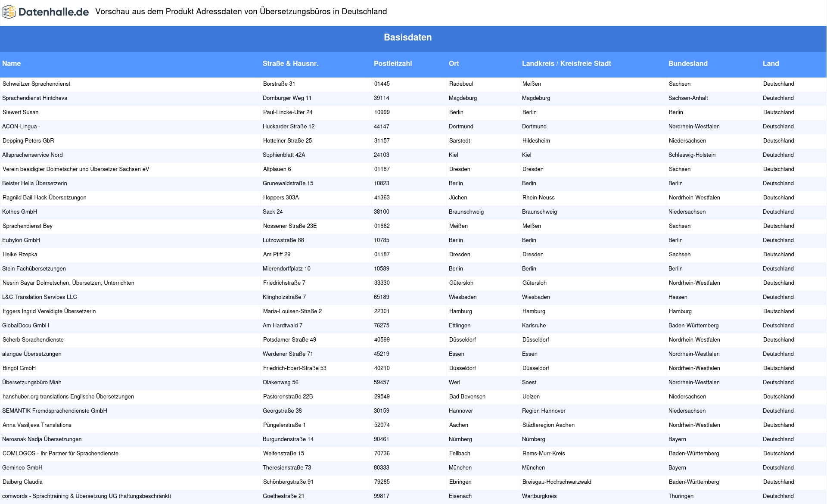827x504 pixels.
Task: Click the address Maria-Louisen-Straße 2
Action: click(x=292, y=311)
